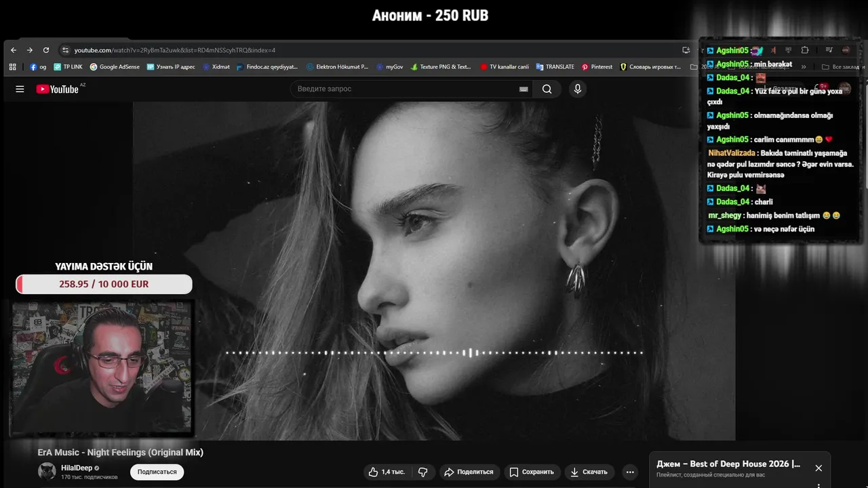Reload the YouTube page
The image size is (868, 488).
click(46, 50)
